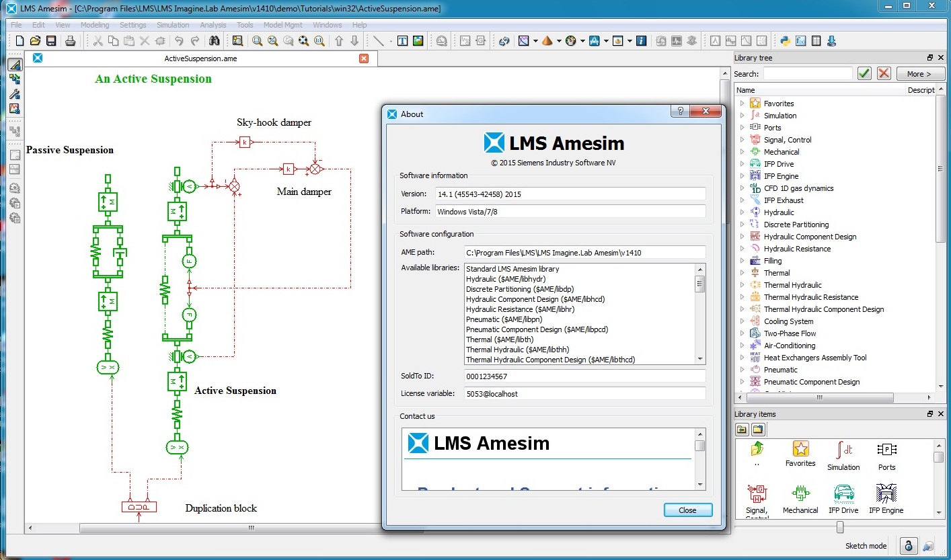Click the Python icon in toolbar
Screen dimensions: 951x560
click(x=785, y=41)
